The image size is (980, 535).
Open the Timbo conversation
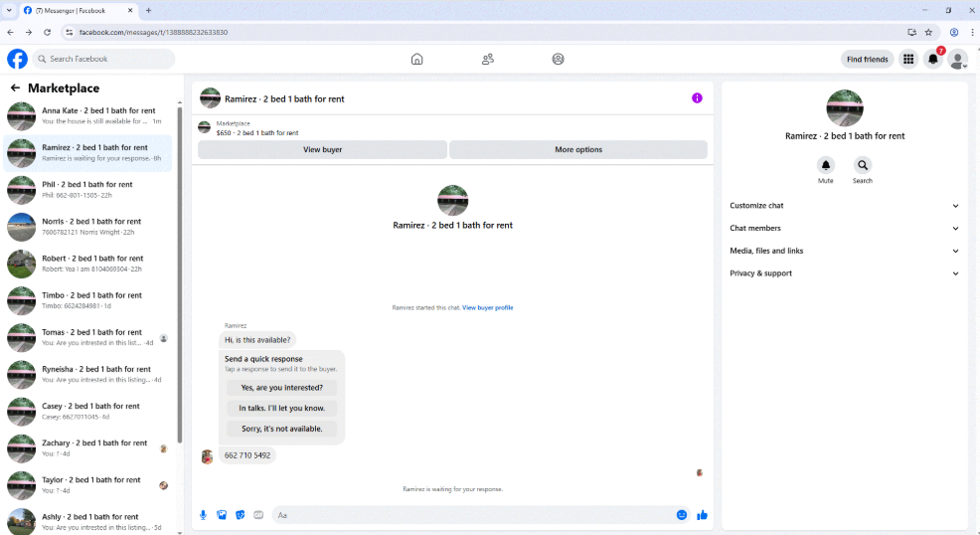pos(88,300)
